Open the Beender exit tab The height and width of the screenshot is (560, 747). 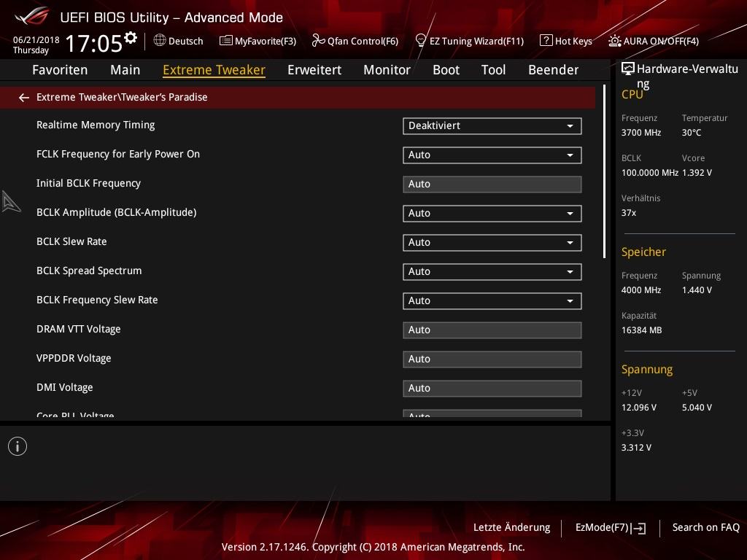point(554,70)
